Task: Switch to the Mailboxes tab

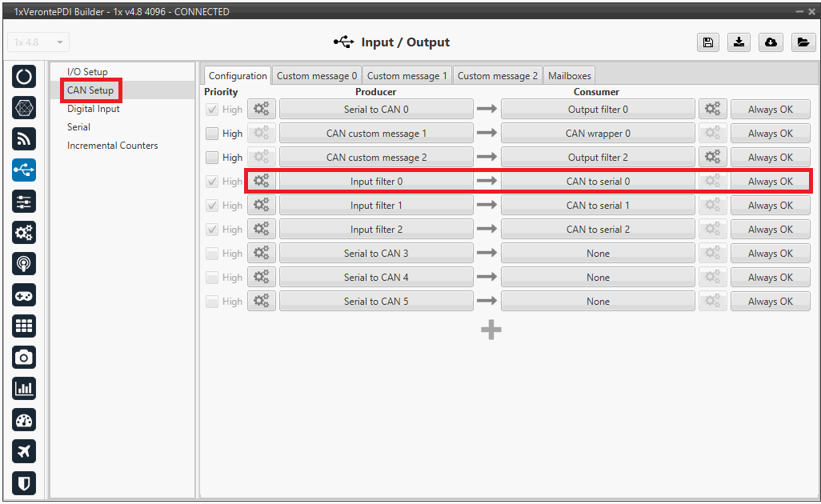Action: 569,76
